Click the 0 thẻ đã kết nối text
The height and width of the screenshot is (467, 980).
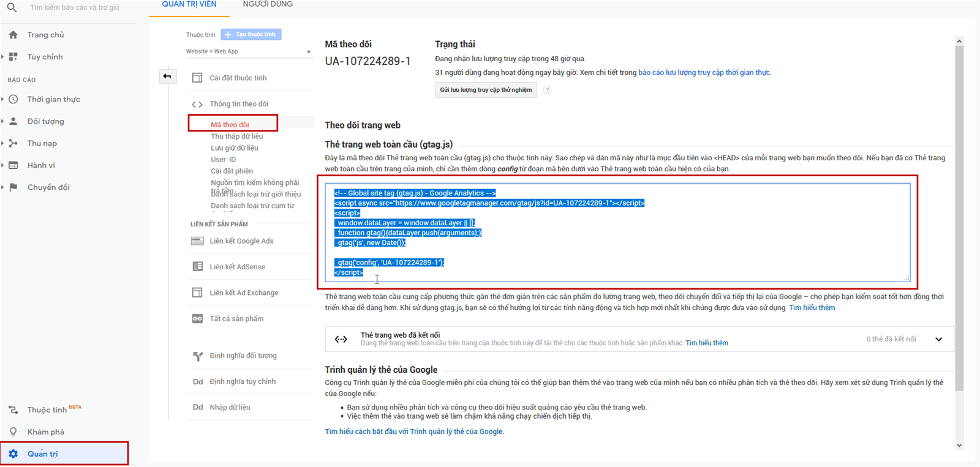click(x=891, y=339)
